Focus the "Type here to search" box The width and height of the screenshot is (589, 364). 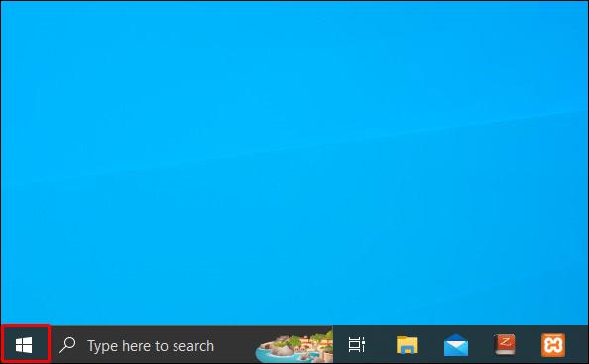point(192,344)
